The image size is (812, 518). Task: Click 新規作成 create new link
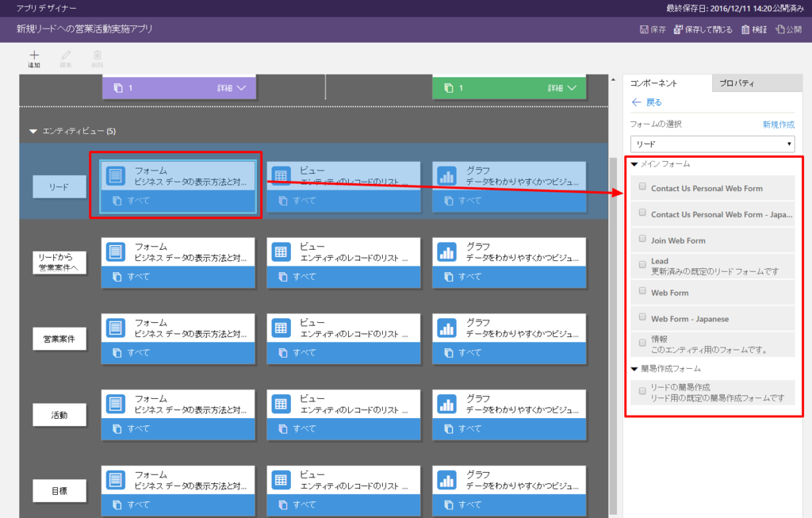point(779,125)
